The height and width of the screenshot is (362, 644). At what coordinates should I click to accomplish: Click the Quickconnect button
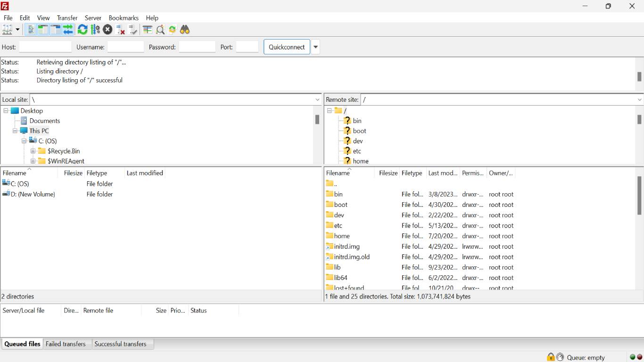point(287,47)
